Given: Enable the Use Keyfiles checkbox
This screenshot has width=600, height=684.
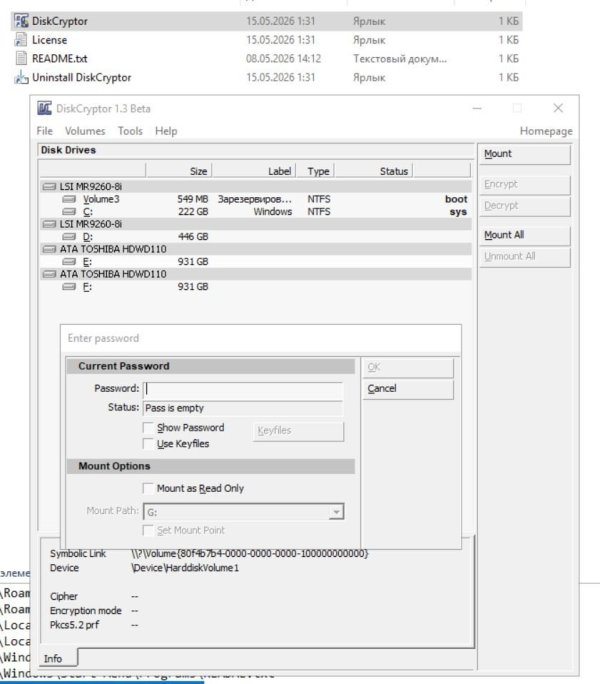Looking at the screenshot, I should tap(148, 444).
